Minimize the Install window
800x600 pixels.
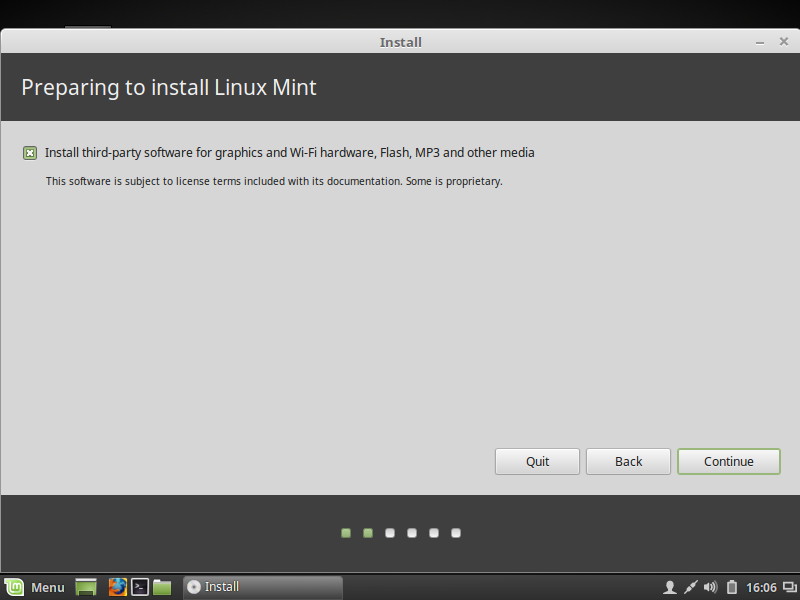760,42
